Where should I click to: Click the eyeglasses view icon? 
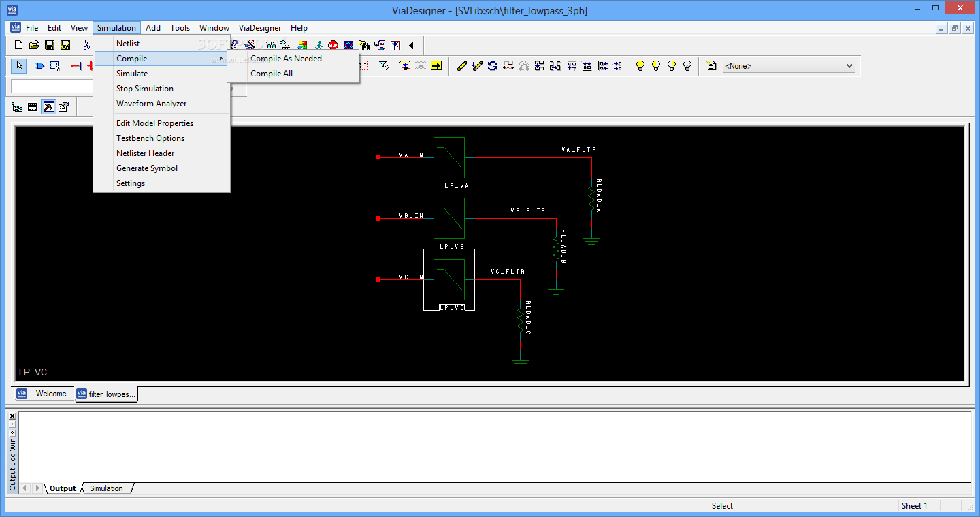[x=270, y=45]
